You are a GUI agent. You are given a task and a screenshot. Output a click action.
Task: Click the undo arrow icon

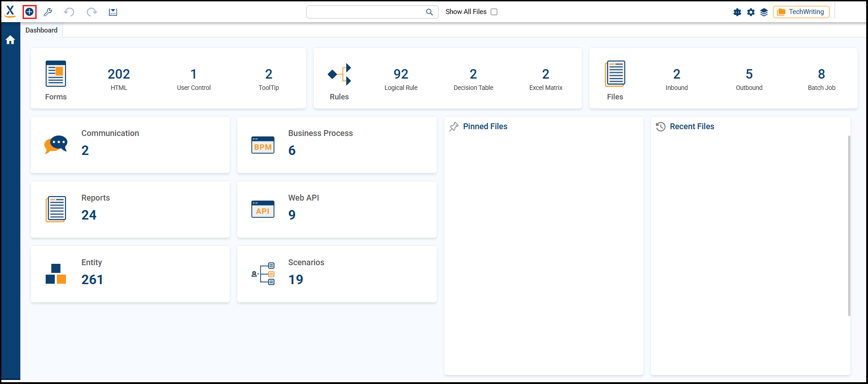click(69, 12)
